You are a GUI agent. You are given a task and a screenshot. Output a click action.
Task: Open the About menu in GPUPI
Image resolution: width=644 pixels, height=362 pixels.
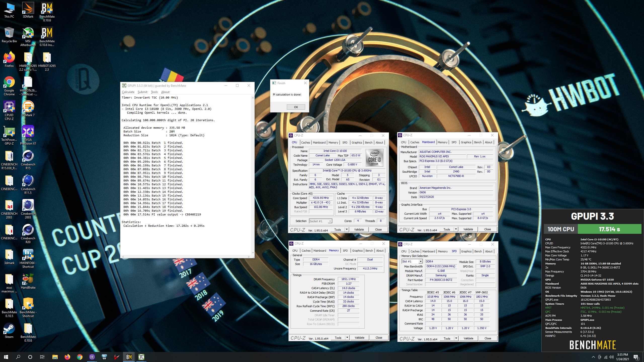coord(165,92)
